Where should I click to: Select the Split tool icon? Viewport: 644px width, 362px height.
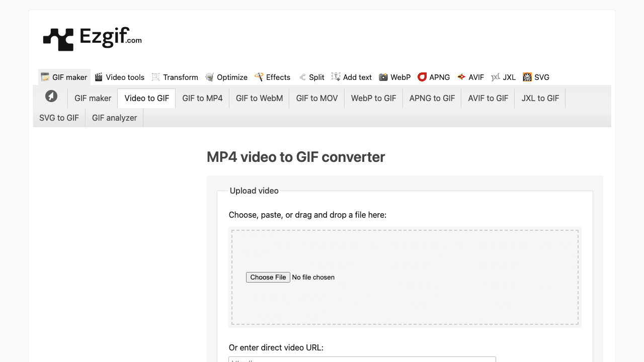(302, 77)
